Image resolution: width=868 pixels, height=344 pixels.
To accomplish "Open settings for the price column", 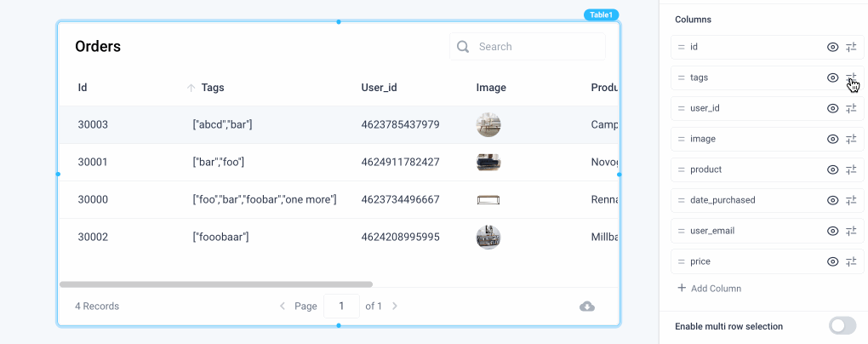I will [x=851, y=261].
